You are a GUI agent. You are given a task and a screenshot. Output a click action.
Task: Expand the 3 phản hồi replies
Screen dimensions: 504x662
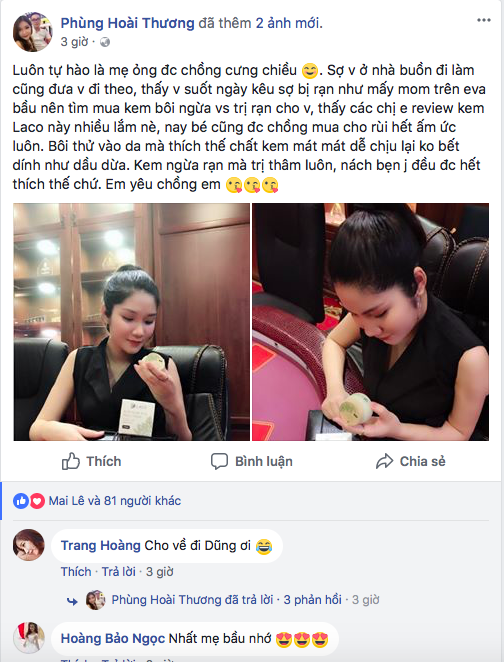[312, 600]
